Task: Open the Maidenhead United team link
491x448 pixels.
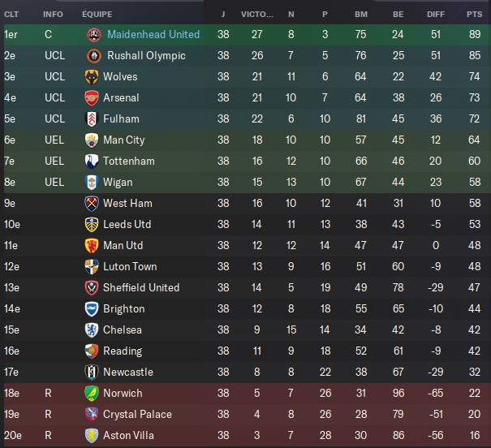Action: (x=153, y=34)
